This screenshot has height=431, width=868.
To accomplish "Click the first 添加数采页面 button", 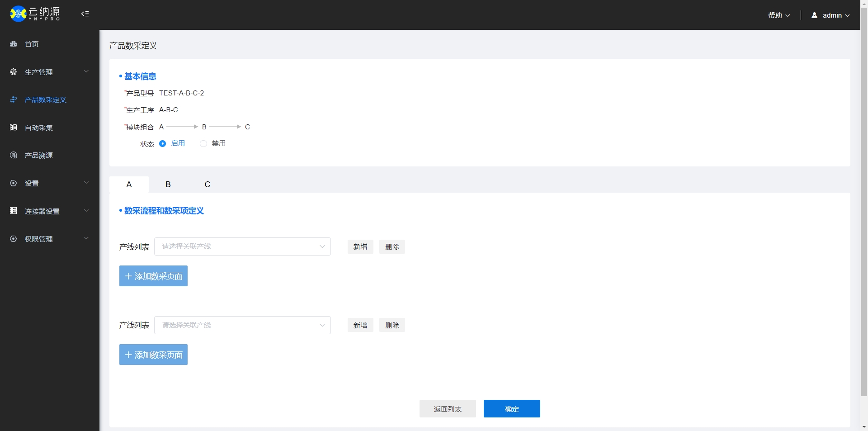I will [153, 276].
